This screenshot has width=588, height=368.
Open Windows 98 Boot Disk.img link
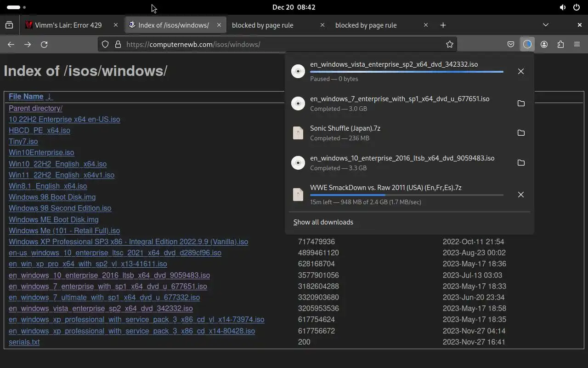tap(52, 197)
